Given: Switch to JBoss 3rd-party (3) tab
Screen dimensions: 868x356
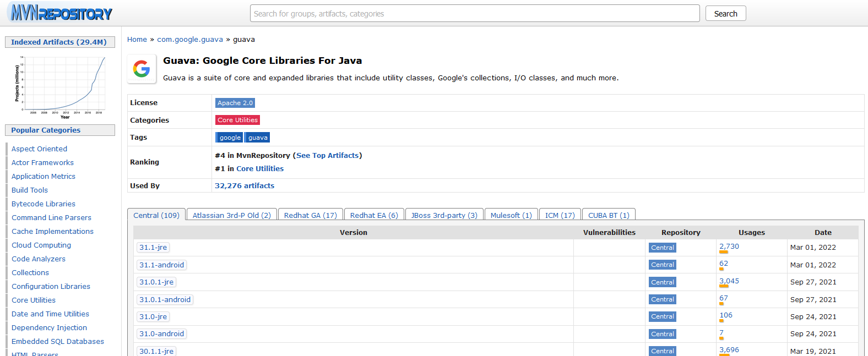Looking at the screenshot, I should coord(444,215).
